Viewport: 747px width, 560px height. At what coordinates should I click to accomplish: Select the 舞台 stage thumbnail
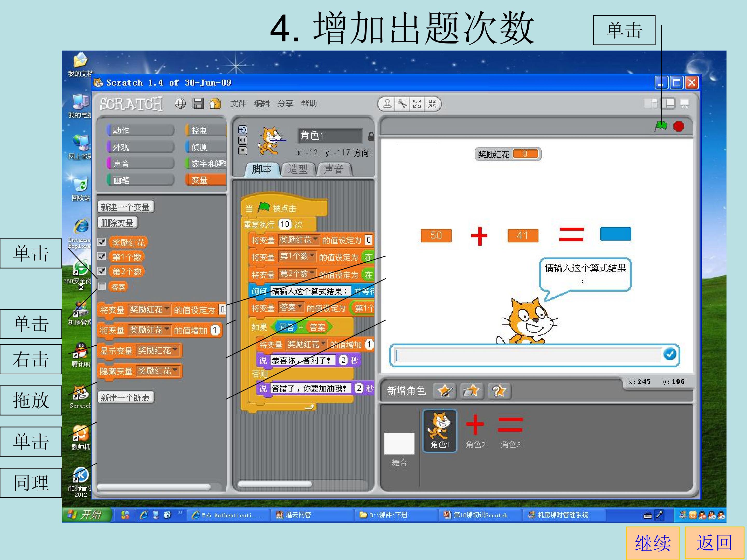coord(399,450)
